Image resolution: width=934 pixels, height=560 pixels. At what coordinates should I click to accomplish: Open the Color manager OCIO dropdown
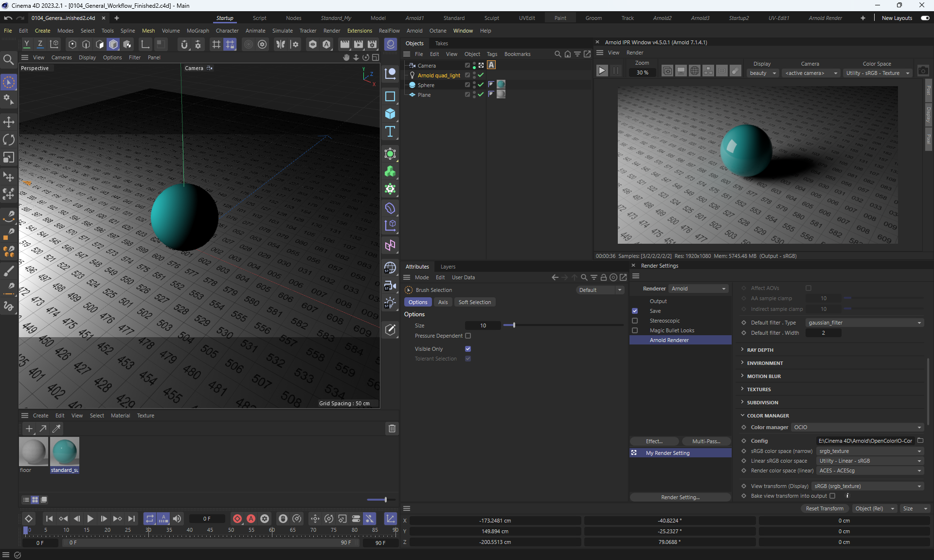pos(857,427)
